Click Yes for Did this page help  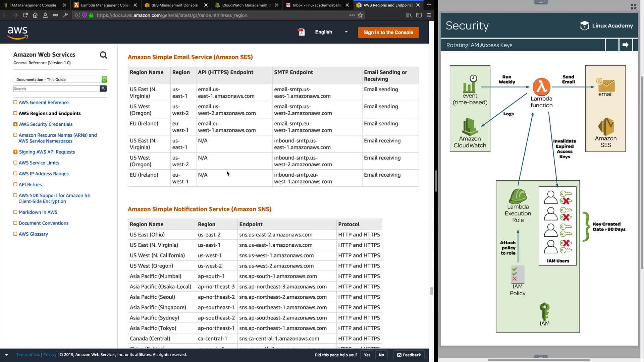click(367, 355)
